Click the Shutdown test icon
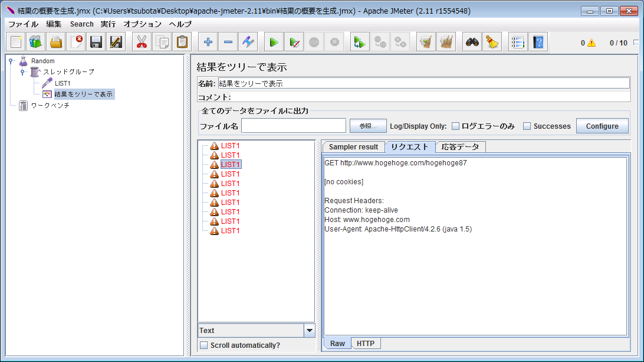 (x=334, y=42)
